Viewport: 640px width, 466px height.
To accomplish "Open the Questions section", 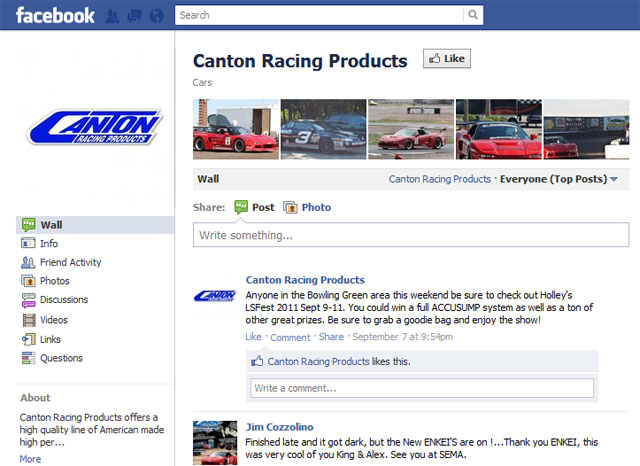I will 61,358.
